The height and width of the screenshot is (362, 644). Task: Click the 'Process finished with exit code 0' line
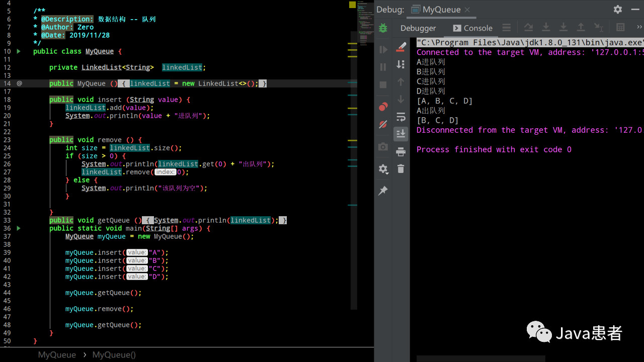click(494, 149)
